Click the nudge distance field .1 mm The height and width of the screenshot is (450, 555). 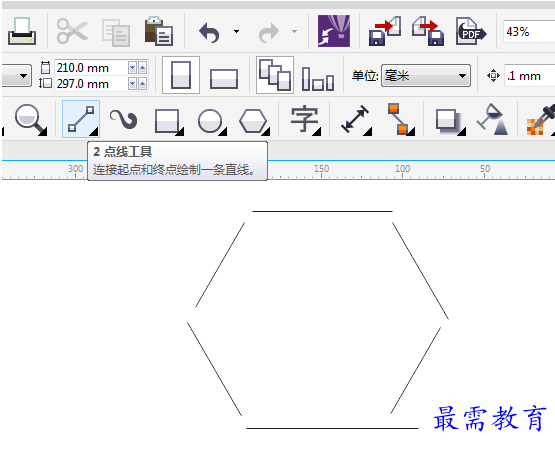click(x=530, y=76)
